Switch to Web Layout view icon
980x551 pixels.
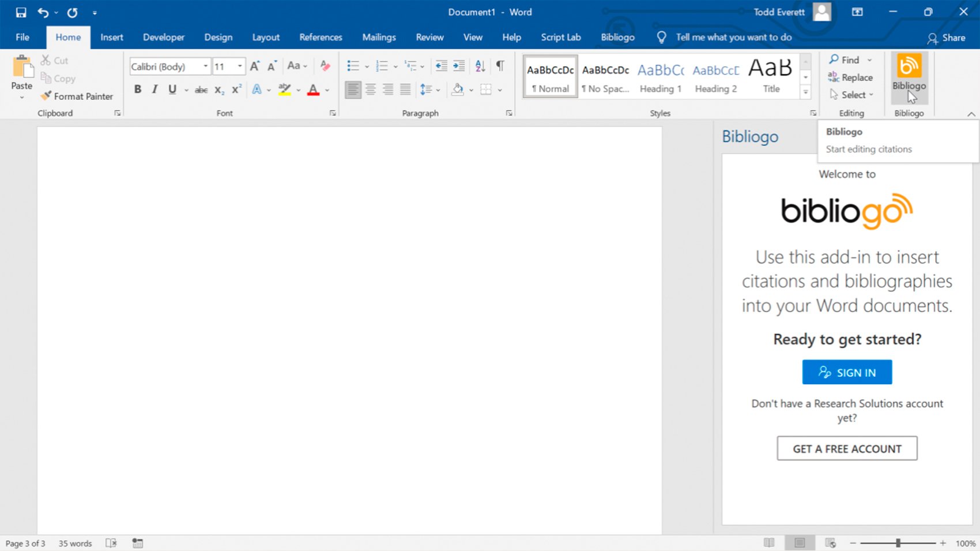pyautogui.click(x=831, y=543)
